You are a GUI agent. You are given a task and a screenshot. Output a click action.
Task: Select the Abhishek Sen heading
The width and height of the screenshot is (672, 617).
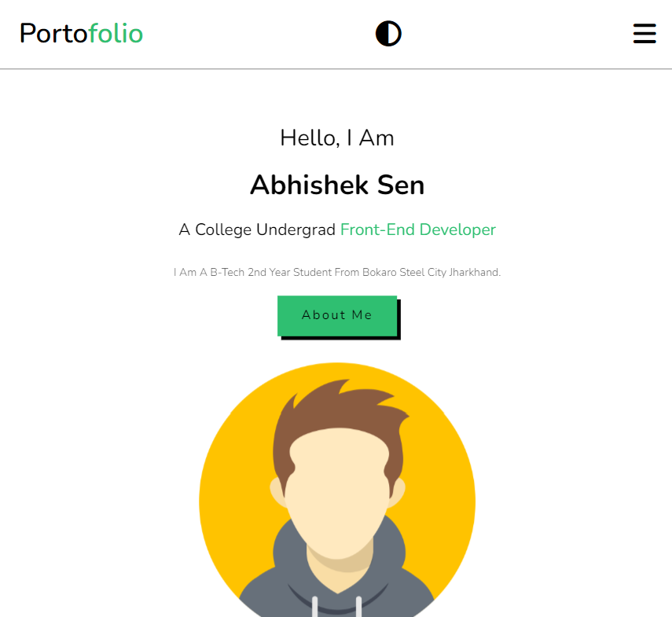click(x=337, y=185)
